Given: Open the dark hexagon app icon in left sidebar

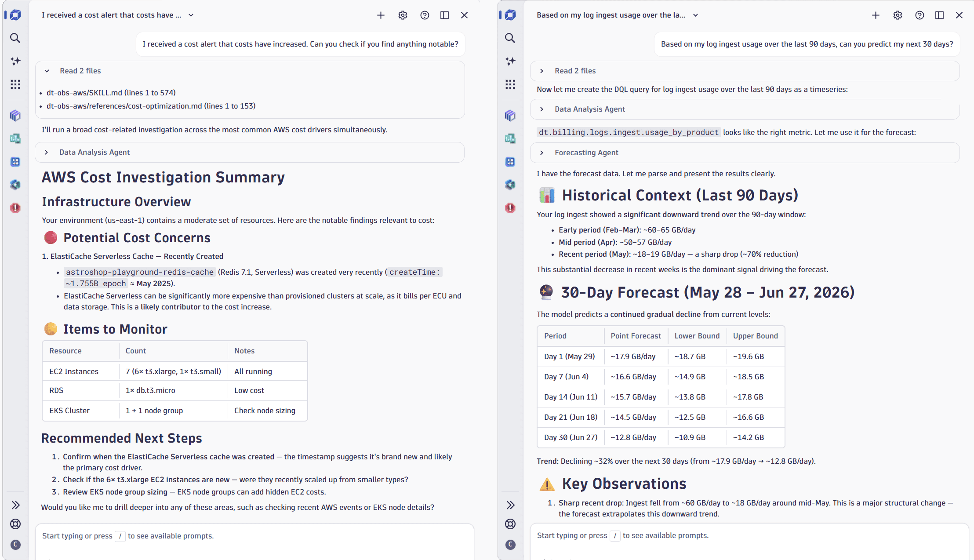Looking at the screenshot, I should 15,185.
